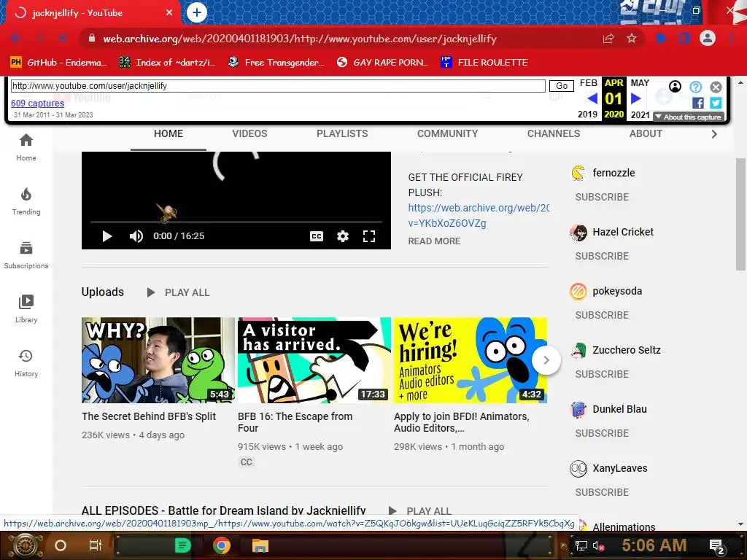
Task: Open Zucchero Seltz channel avatar
Action: 578,351
